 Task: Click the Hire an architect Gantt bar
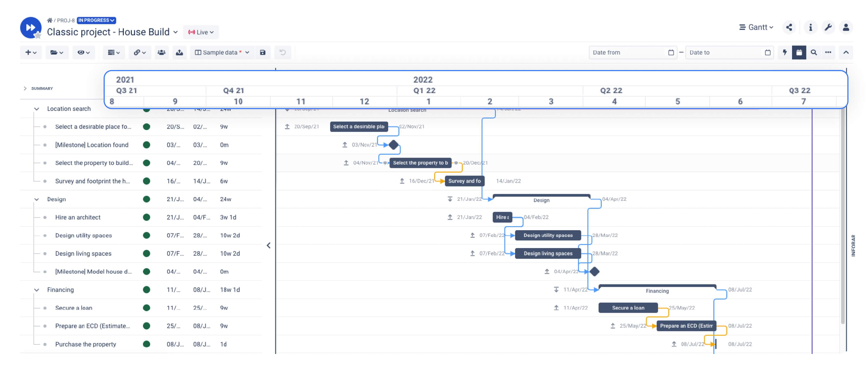pyautogui.click(x=502, y=217)
